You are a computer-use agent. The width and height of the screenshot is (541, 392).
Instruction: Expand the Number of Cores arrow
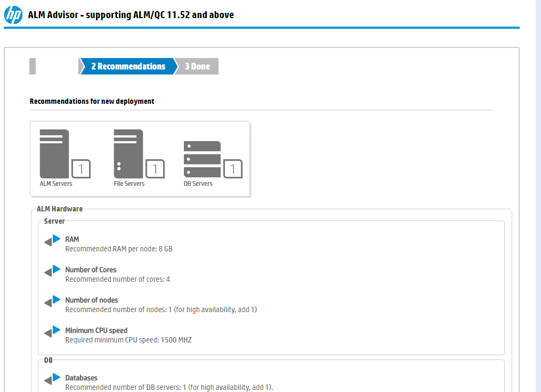pos(52,271)
